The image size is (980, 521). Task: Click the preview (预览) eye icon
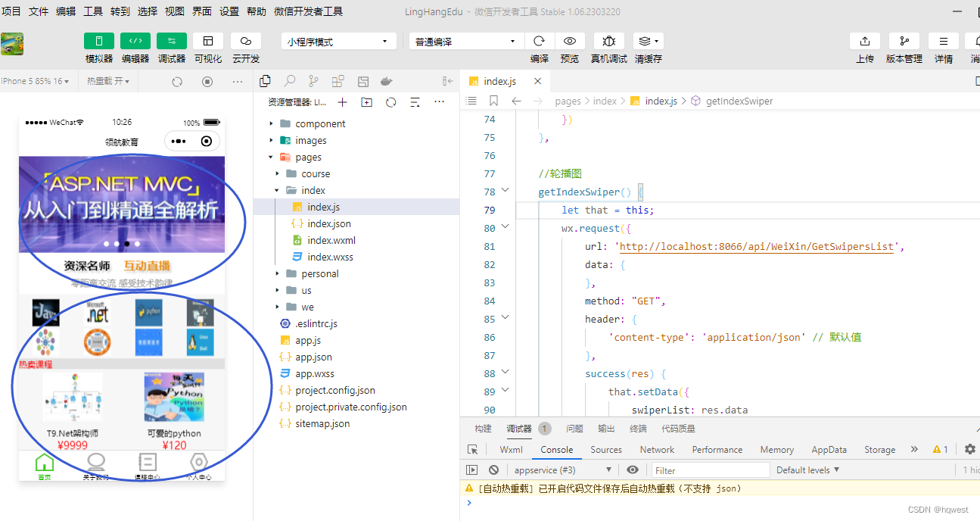(x=570, y=41)
